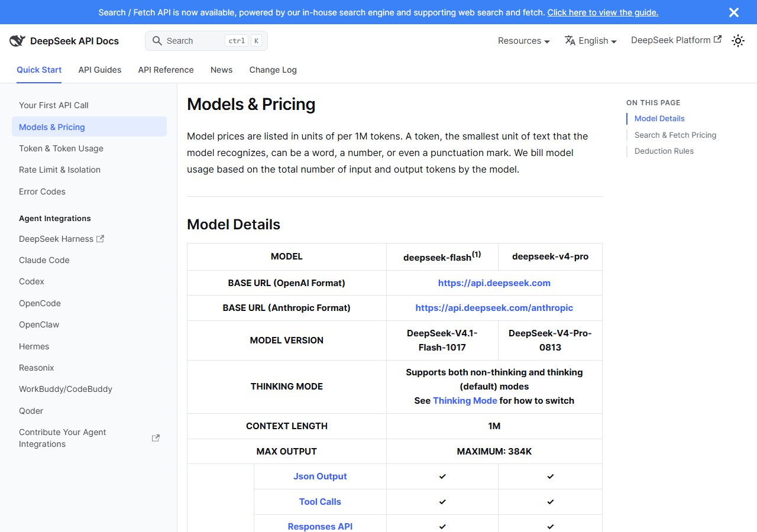The image size is (757, 532).
Task: Open the api.deepseek.com/anthropic base URL link
Action: coord(494,307)
